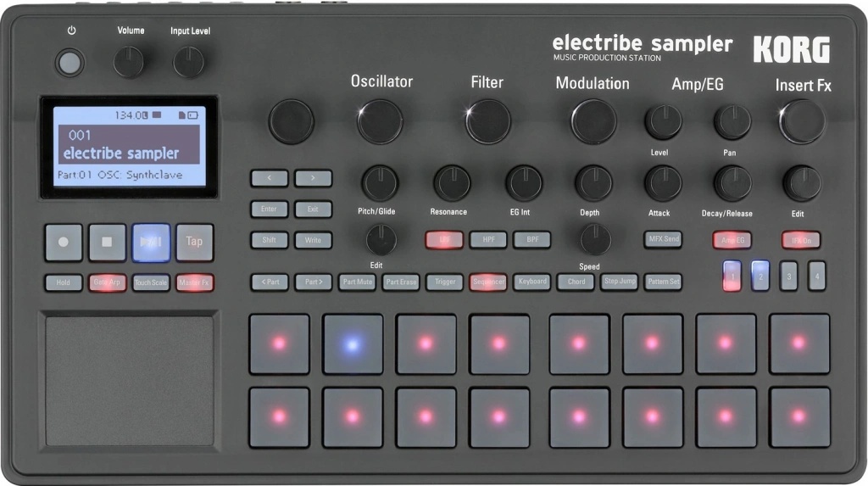The image size is (868, 486).
Task: Tap the first pad in top row
Action: point(280,344)
